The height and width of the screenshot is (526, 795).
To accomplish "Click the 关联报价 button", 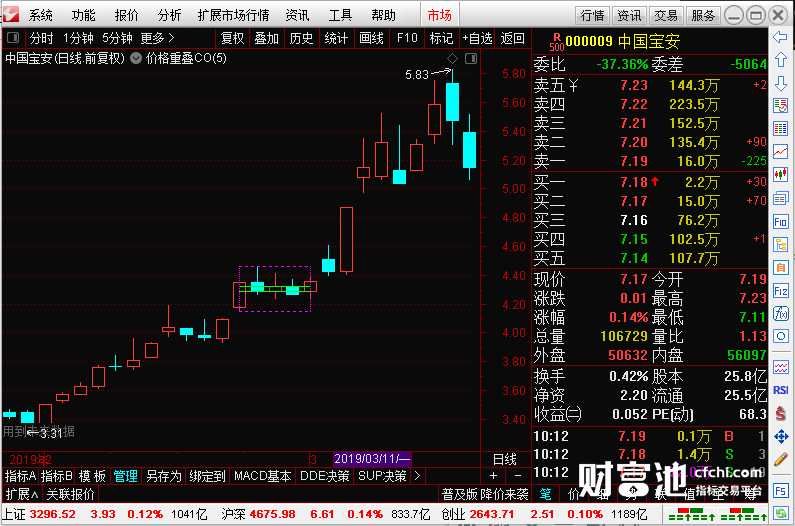I will point(70,494).
